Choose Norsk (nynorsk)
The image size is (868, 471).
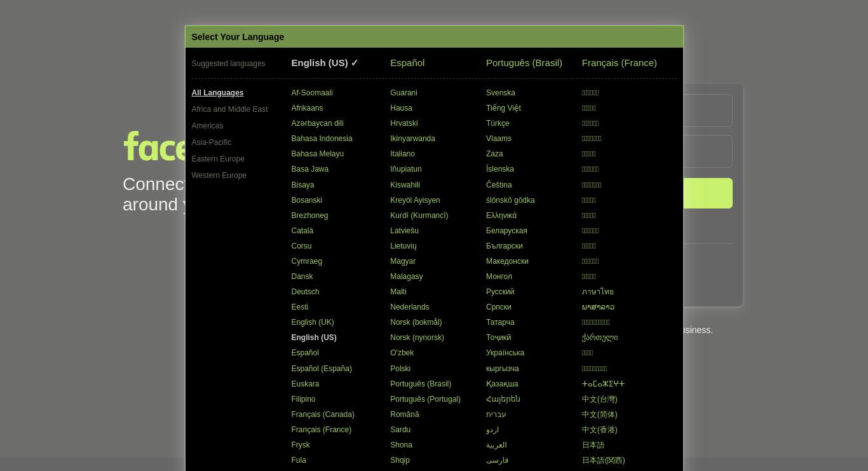(x=417, y=338)
